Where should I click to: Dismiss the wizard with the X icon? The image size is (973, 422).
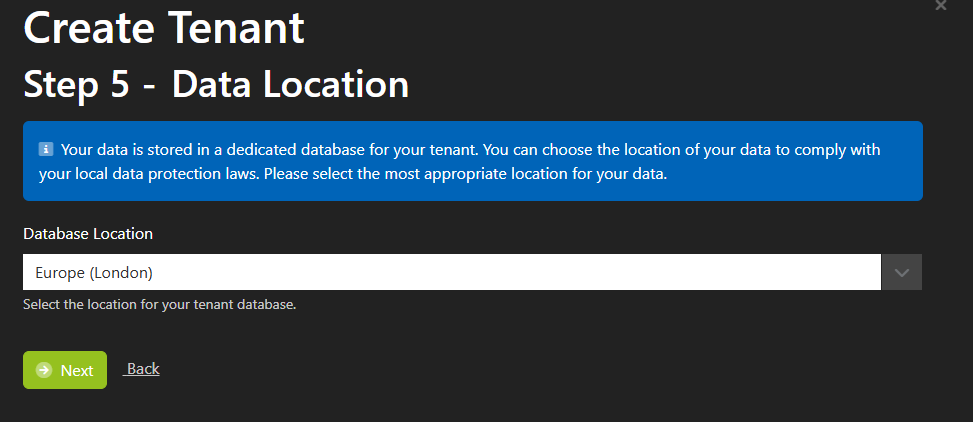tap(941, 6)
